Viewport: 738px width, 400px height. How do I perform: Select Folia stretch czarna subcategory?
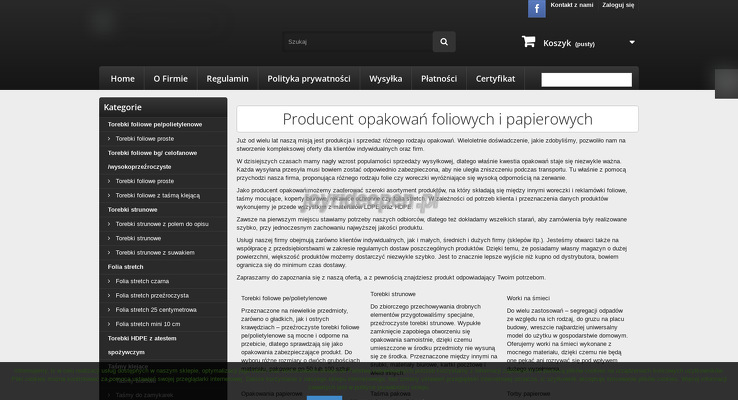point(144,282)
